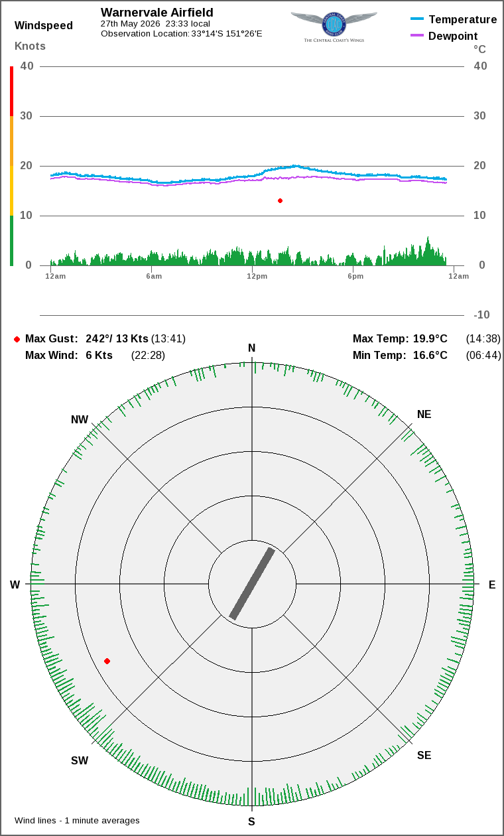Click the SE compass label
The height and width of the screenshot is (836, 504).
[424, 756]
